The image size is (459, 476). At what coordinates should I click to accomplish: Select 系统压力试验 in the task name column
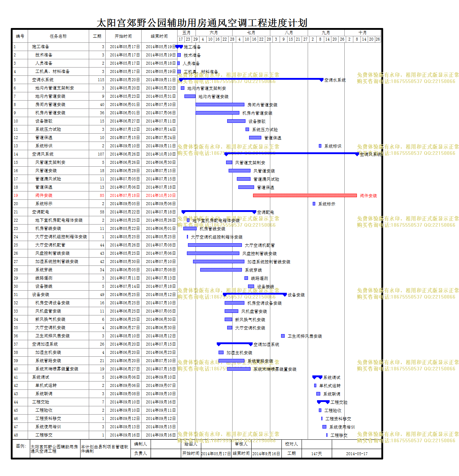click(x=48, y=129)
